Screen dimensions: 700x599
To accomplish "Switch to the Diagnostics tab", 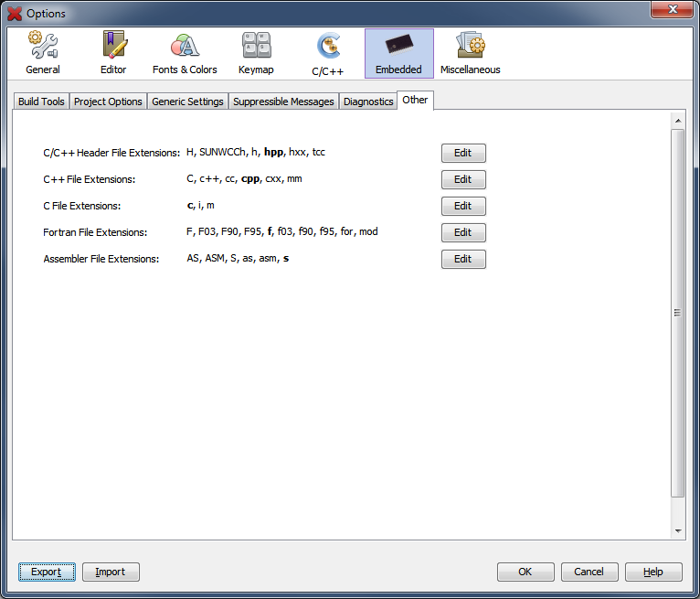I will [x=368, y=102].
